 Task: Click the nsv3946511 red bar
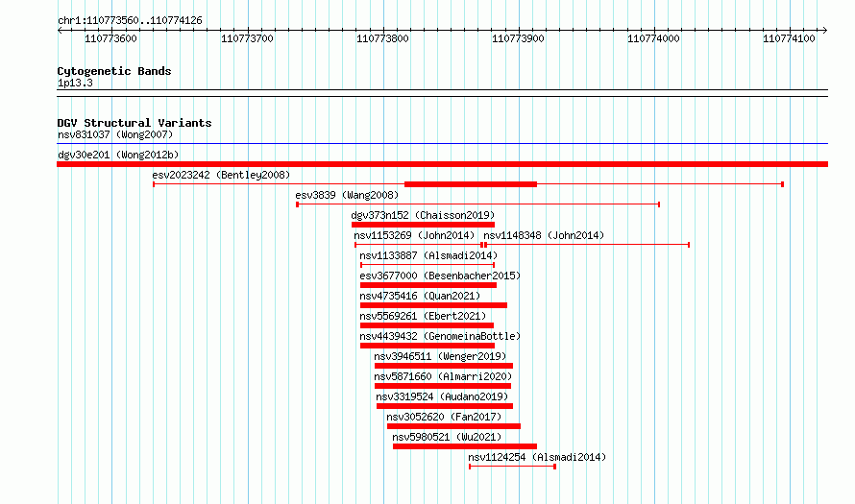444,366
